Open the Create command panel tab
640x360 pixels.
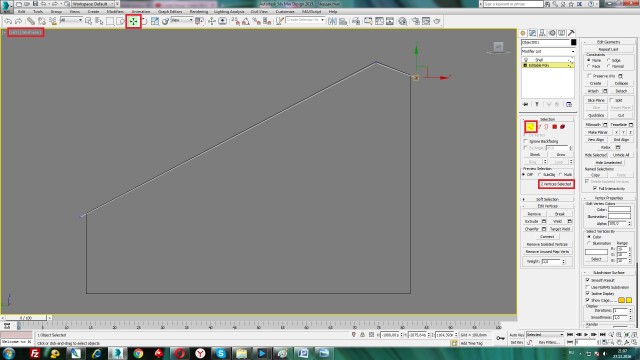pos(523,33)
